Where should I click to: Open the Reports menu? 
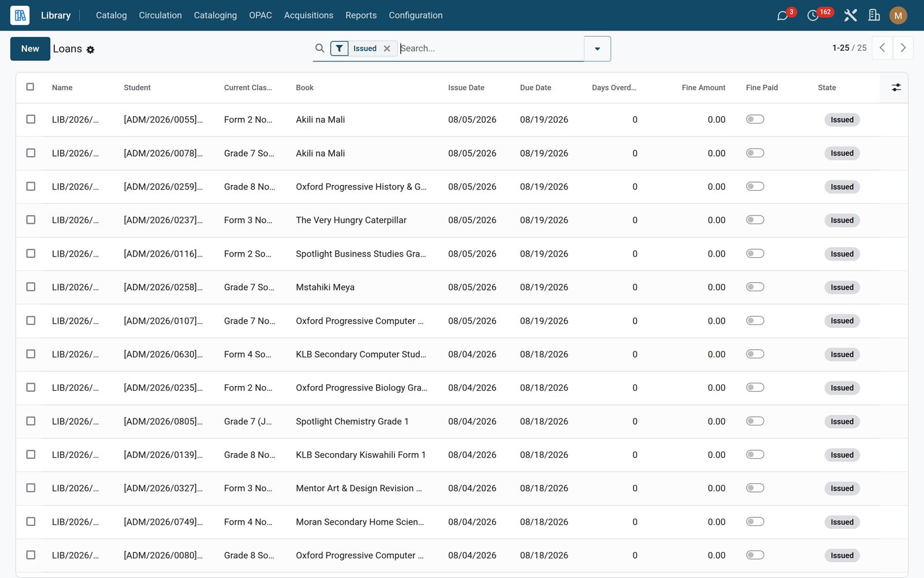[361, 16]
